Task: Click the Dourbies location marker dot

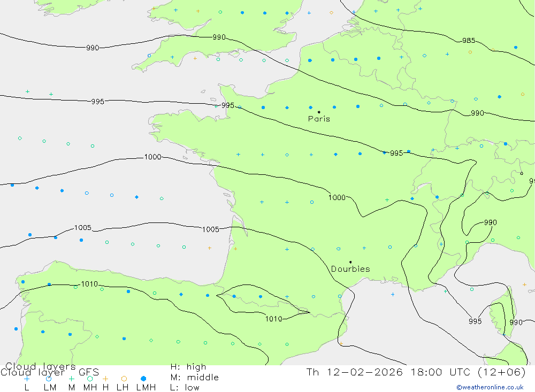Action: pos(350,262)
